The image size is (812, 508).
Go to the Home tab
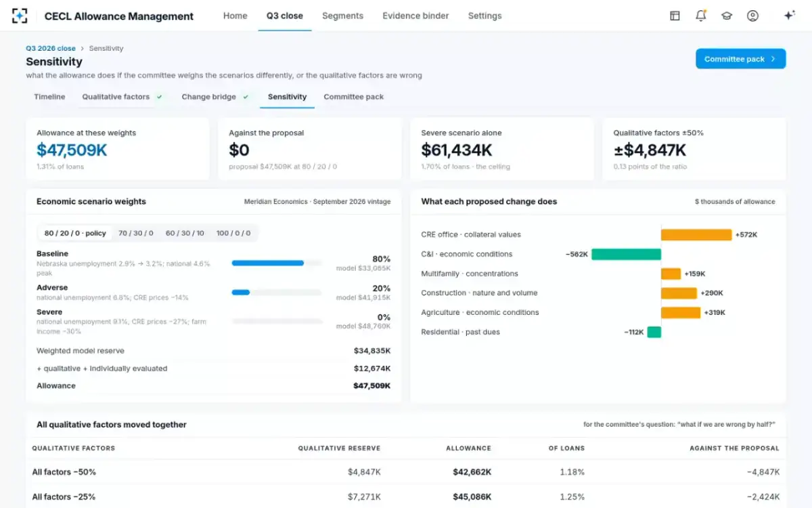(235, 16)
